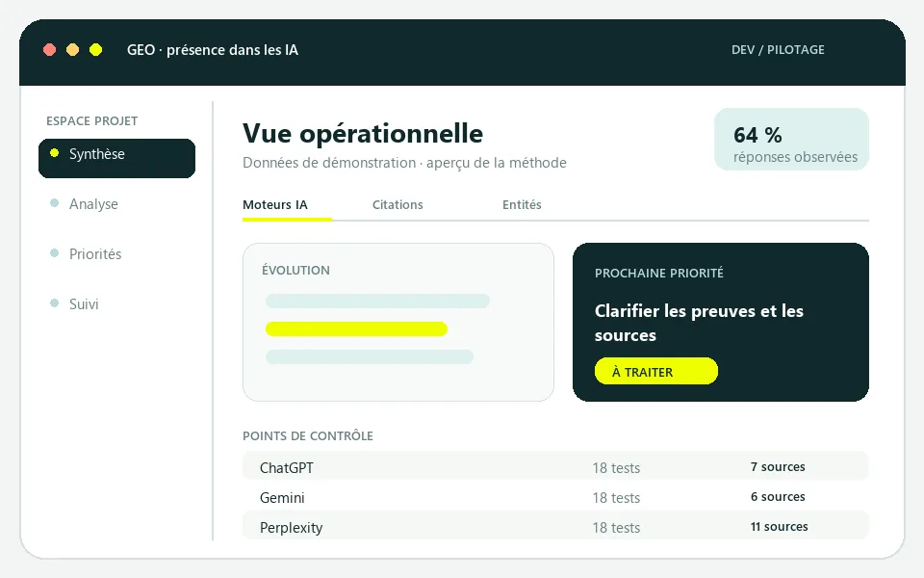This screenshot has height=578, width=924.
Task: Click "7 sources" in the ChatGPT row
Action: [x=778, y=467]
